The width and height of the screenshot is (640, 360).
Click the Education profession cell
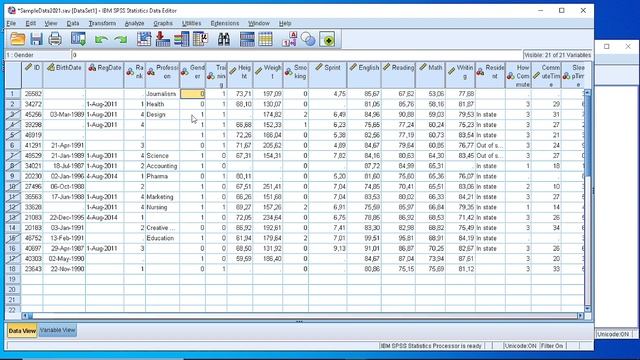pyautogui.click(x=162, y=238)
